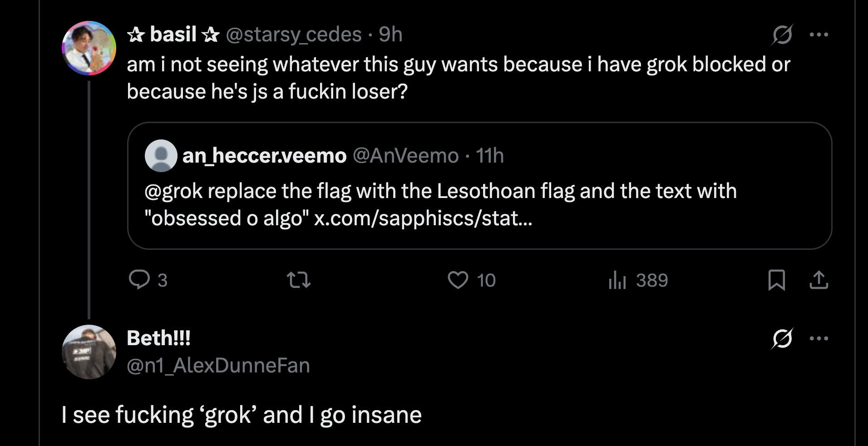Open the x.com/sapphiscs link in quoted post

tap(423, 218)
